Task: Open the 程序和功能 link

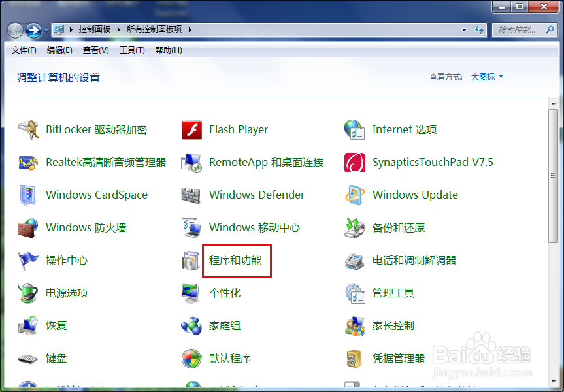Action: tap(235, 261)
